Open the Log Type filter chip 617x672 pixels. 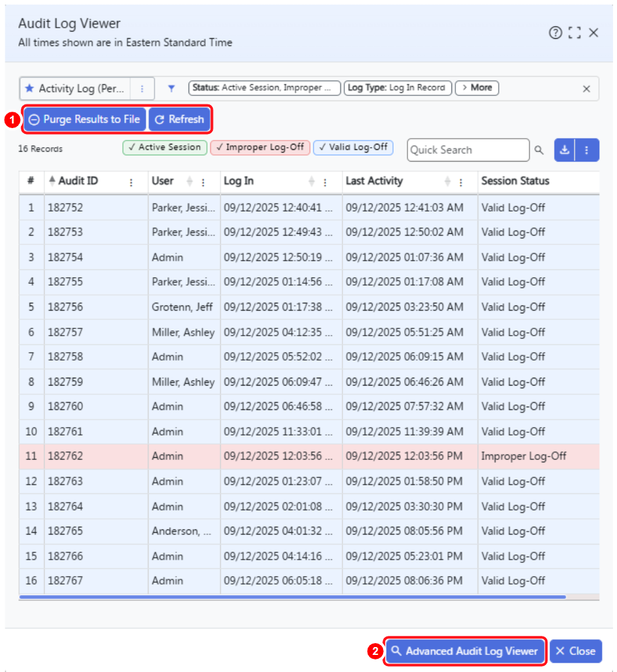pyautogui.click(x=398, y=88)
